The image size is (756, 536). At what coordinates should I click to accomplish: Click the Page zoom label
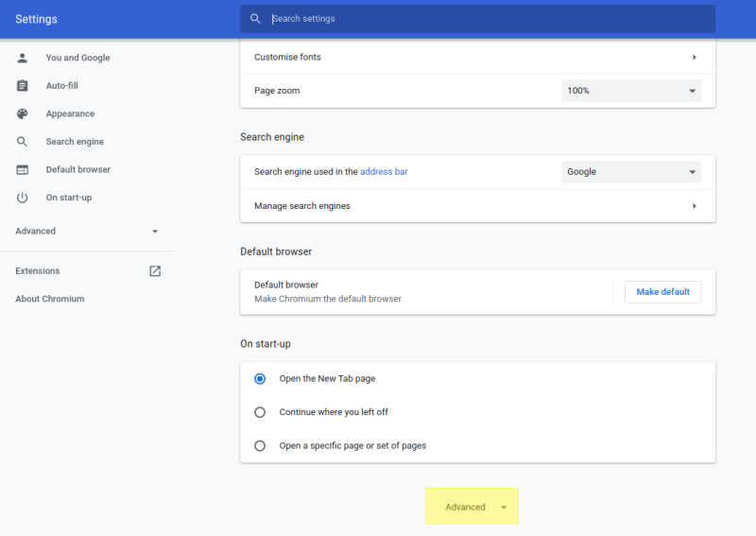click(x=277, y=91)
